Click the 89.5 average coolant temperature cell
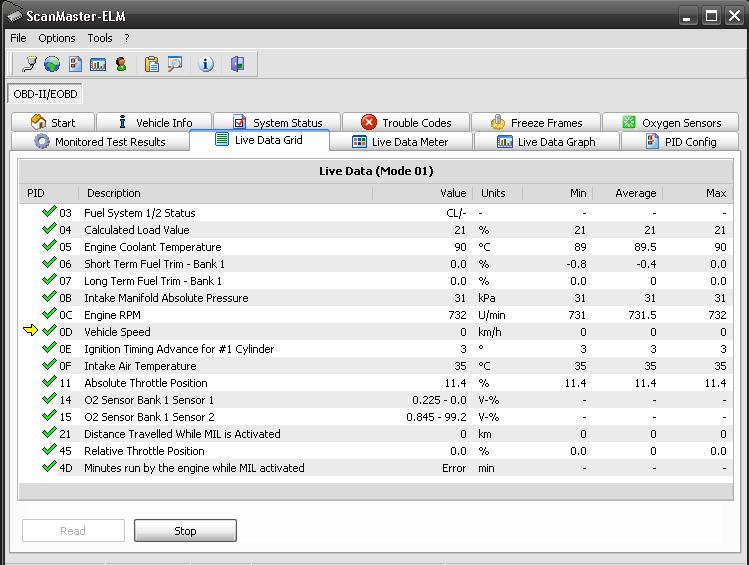The height and width of the screenshot is (565, 749). pos(645,247)
